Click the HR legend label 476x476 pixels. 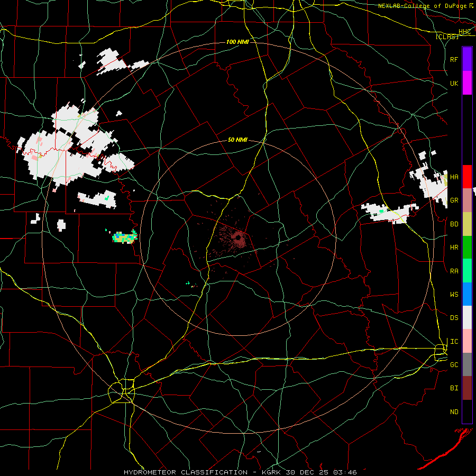click(454, 248)
